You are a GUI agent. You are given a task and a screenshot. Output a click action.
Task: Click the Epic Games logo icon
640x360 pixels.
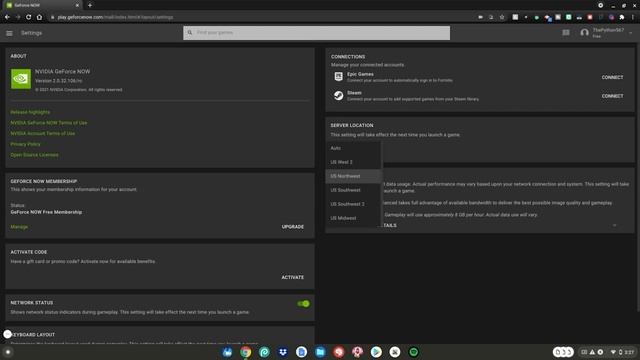pyautogui.click(x=338, y=76)
